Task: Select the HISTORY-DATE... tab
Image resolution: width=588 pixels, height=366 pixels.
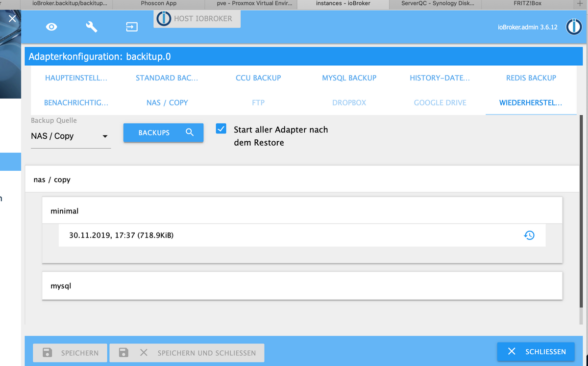Action: tap(440, 78)
